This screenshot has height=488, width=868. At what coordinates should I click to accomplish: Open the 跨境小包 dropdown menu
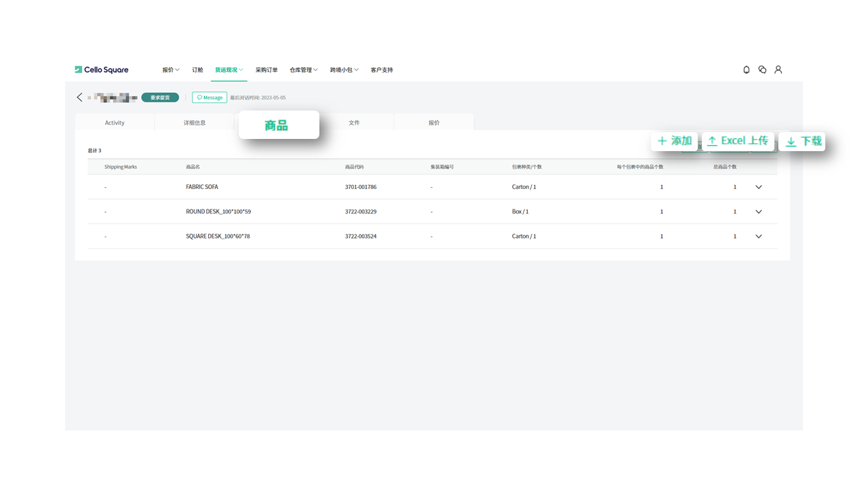coord(344,70)
